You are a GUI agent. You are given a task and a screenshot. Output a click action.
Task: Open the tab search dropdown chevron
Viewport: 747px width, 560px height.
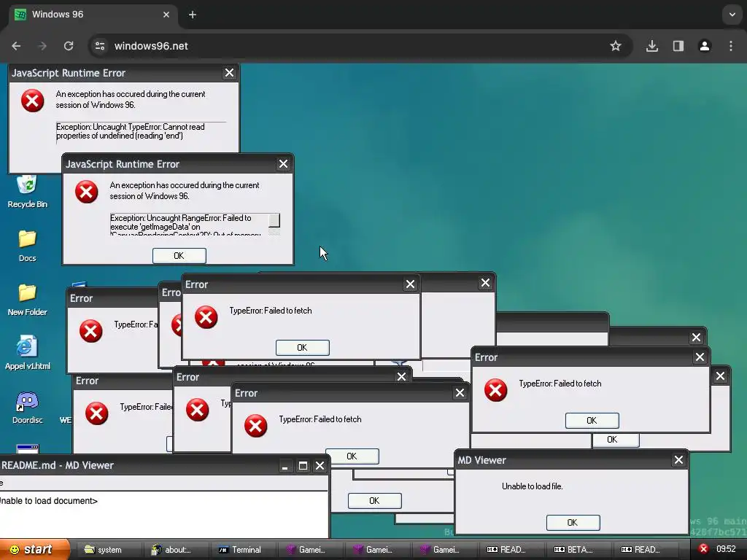pyautogui.click(x=732, y=15)
